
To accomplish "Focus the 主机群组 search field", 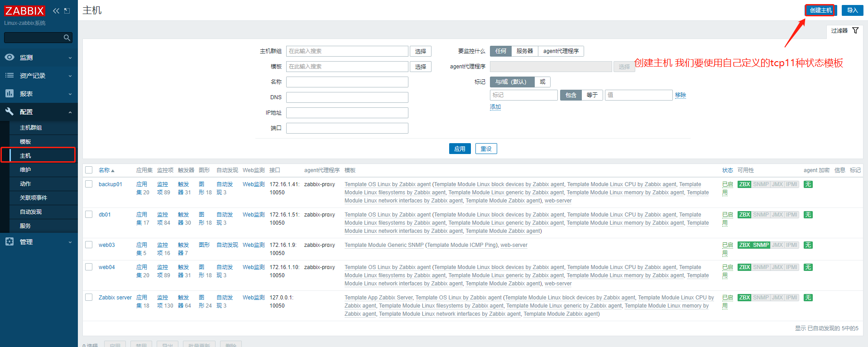I will pyautogui.click(x=347, y=51).
